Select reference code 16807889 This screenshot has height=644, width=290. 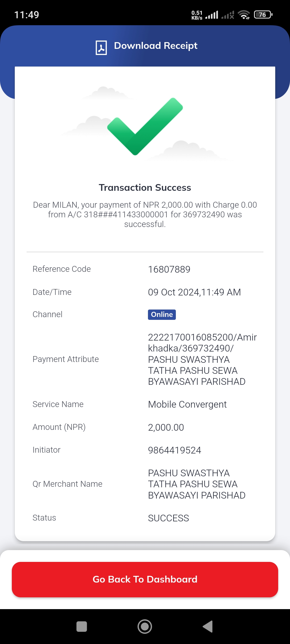tap(169, 269)
